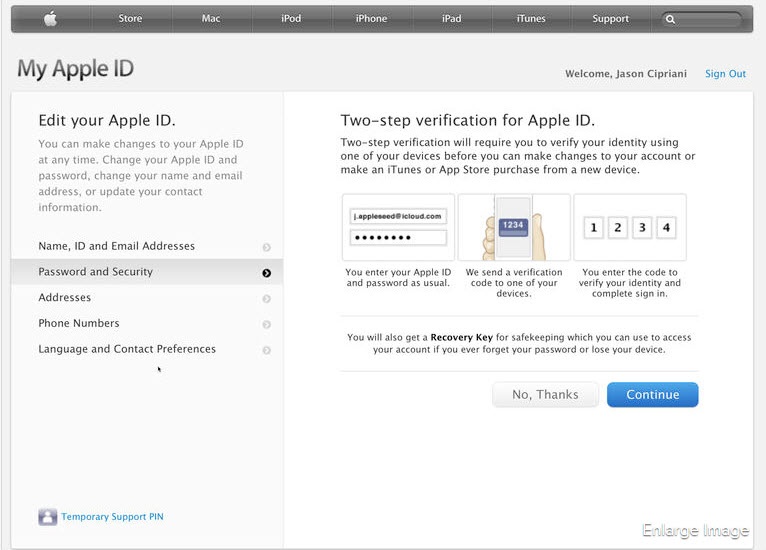Image resolution: width=766 pixels, height=550 pixels.
Task: Click the Apple logo icon
Action: [x=50, y=19]
